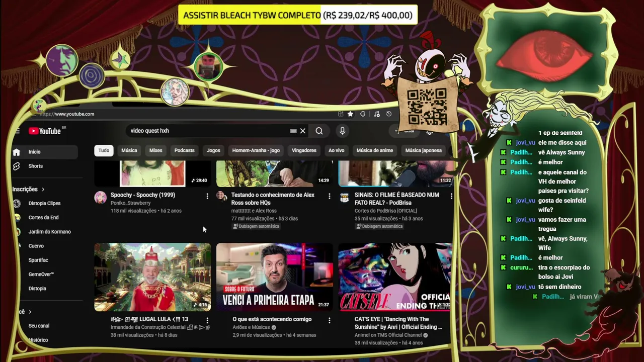This screenshot has width=644, height=362.
Task: Open 'O que está acontecendo comigo' title
Action: 272,319
